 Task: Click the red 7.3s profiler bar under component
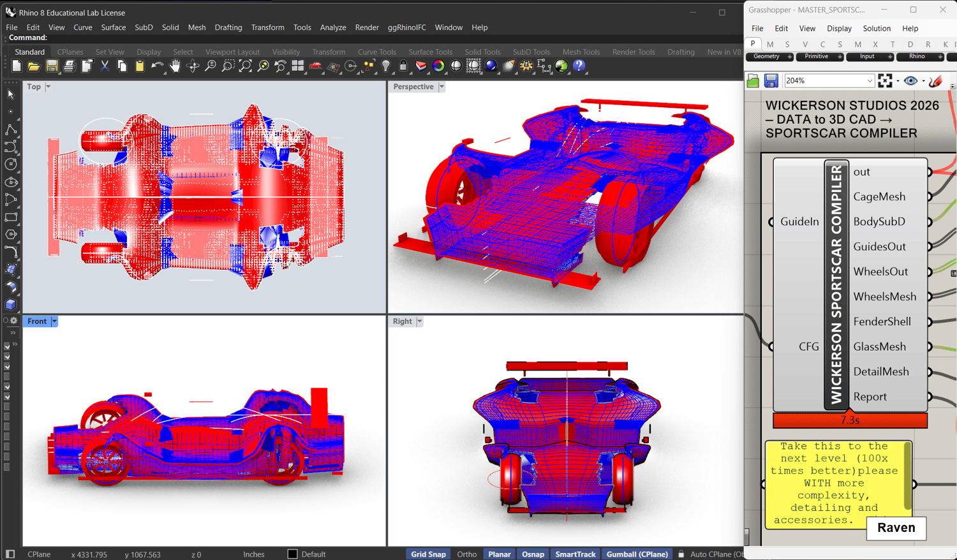(x=850, y=420)
